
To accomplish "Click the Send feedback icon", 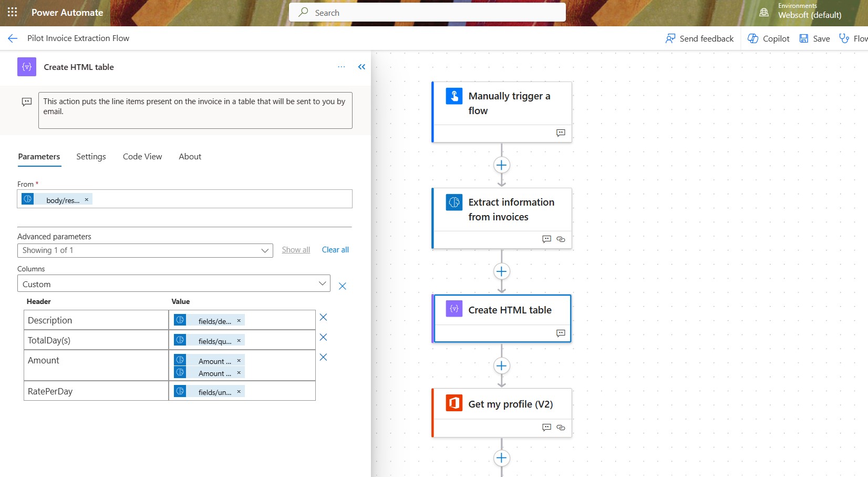I will tap(670, 38).
